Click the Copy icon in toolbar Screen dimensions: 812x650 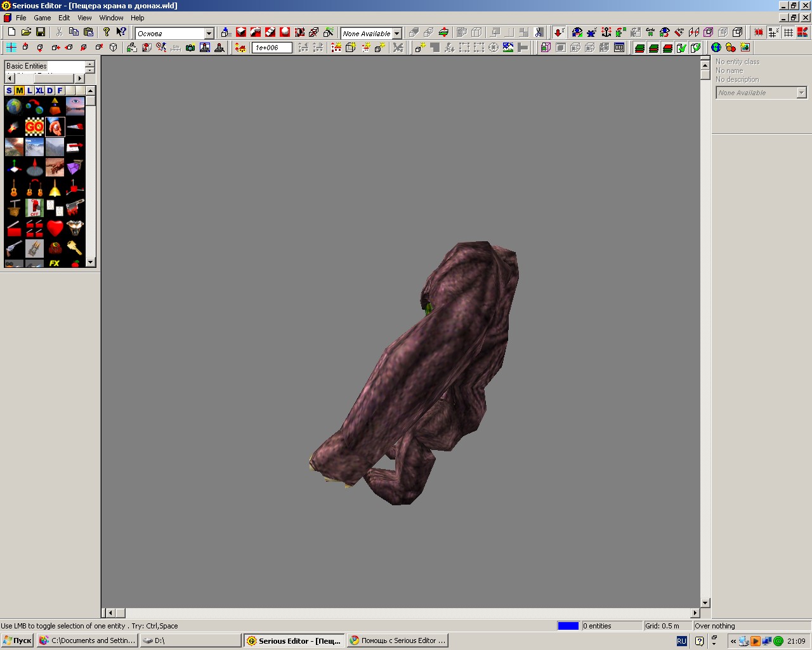tap(74, 32)
